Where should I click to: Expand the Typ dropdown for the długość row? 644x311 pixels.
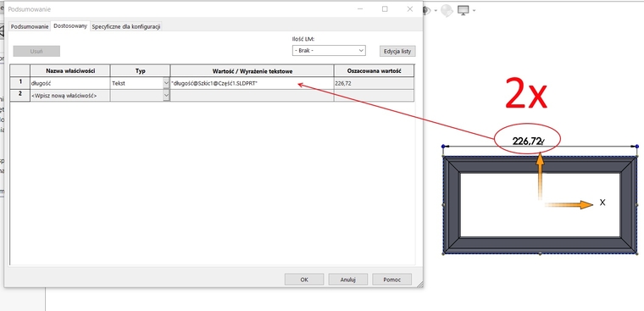166,83
